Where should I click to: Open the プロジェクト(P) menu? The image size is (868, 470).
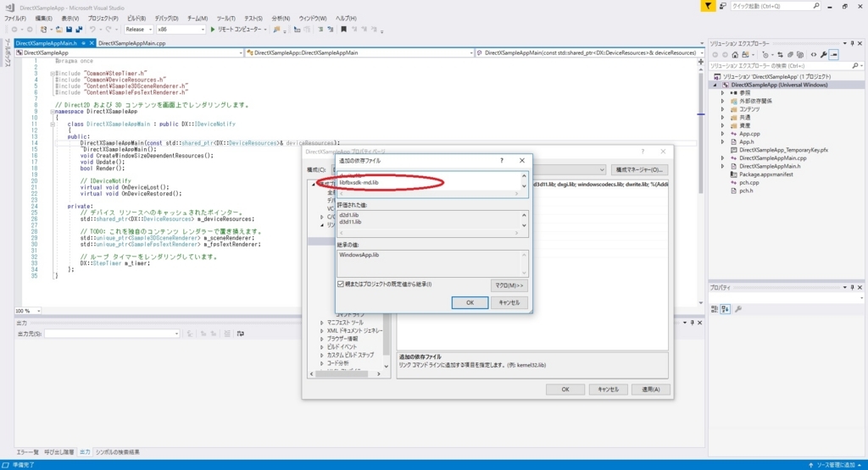point(103,19)
